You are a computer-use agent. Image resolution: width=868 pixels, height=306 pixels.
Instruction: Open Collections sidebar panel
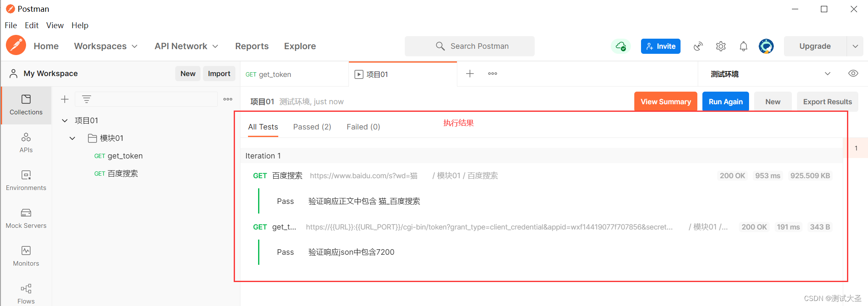coord(26,105)
